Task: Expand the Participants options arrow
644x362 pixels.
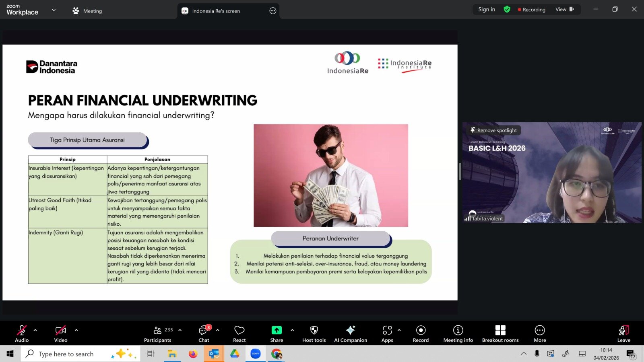Action: (x=180, y=330)
